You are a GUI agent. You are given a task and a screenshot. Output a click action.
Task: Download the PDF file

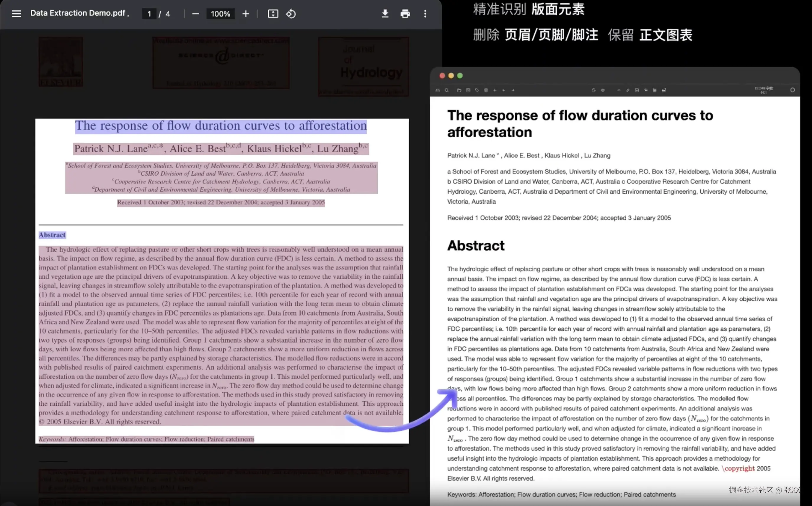(385, 14)
